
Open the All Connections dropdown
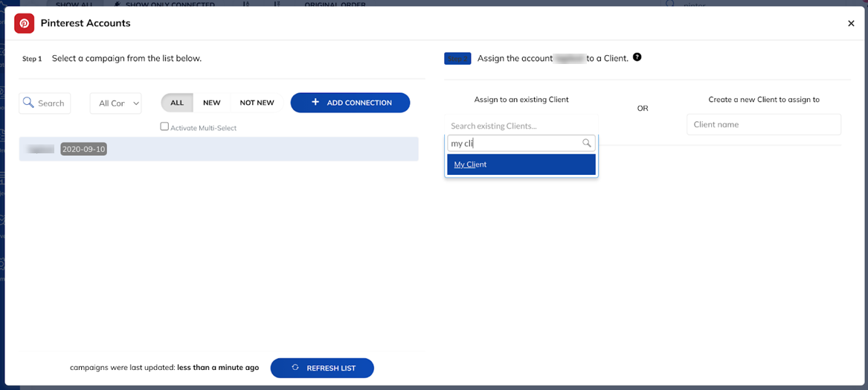[x=116, y=103]
